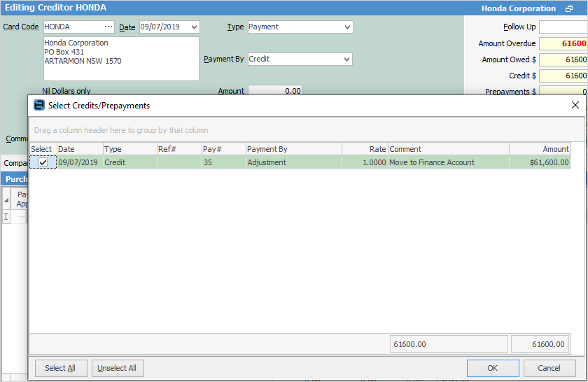
Task: Click the Amount Overdue value field
Action: coord(563,43)
